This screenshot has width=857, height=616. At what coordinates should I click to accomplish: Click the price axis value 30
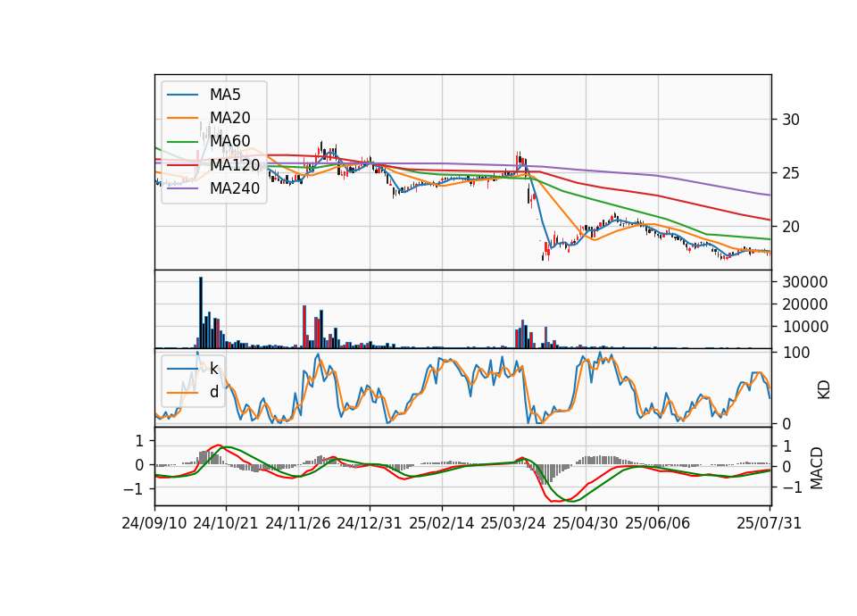[790, 120]
